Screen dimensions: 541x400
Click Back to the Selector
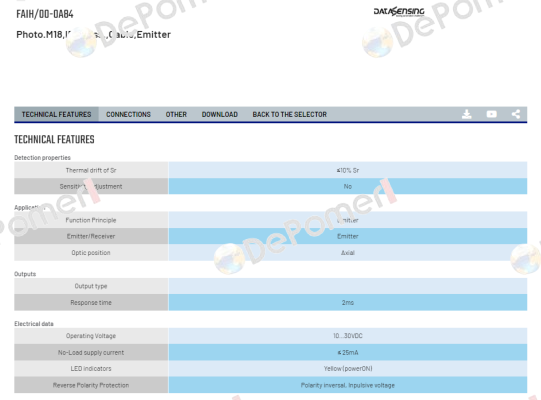click(x=289, y=114)
